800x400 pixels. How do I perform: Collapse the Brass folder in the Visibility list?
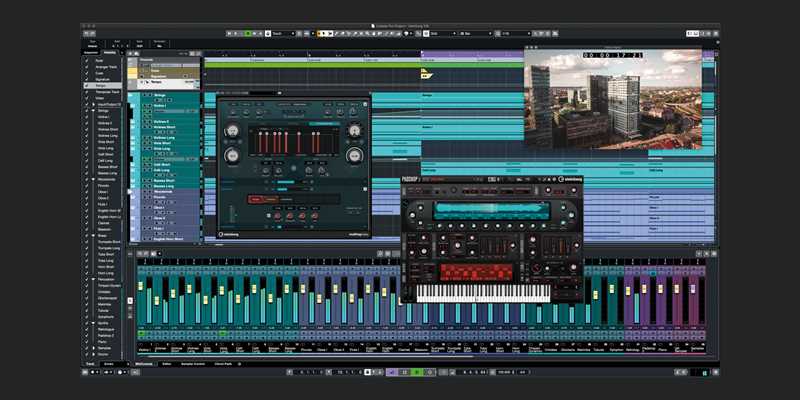tap(93, 236)
